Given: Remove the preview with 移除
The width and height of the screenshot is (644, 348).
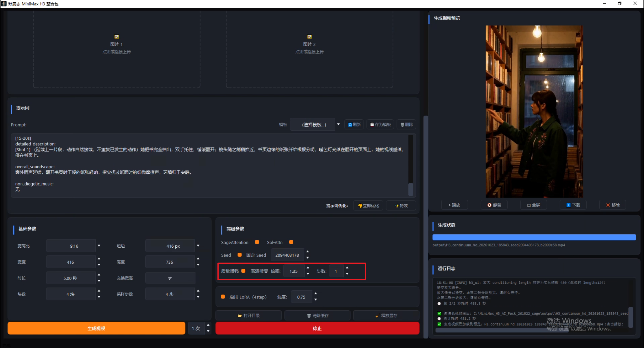Looking at the screenshot, I should coord(612,205).
